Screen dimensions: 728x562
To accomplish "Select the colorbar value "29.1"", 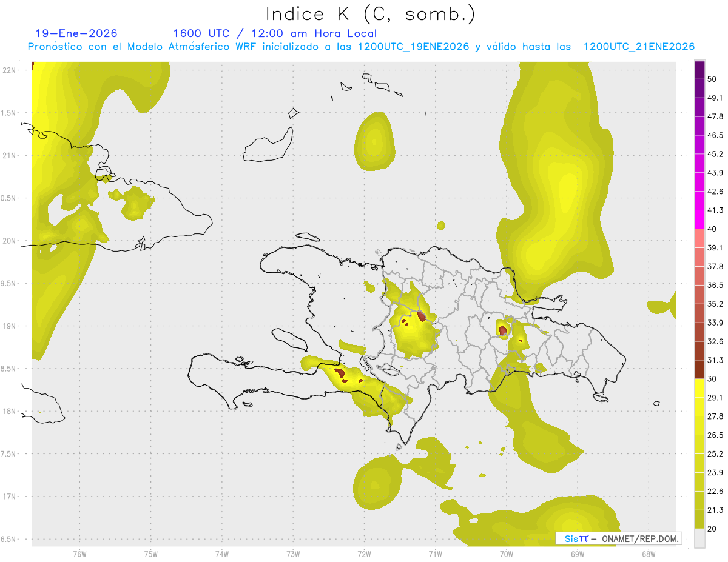I will [715, 398].
